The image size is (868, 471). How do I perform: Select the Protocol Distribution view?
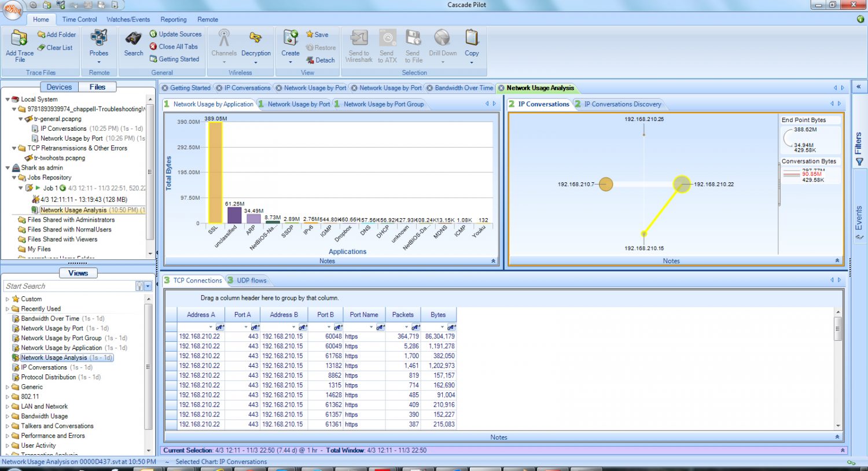pos(49,377)
